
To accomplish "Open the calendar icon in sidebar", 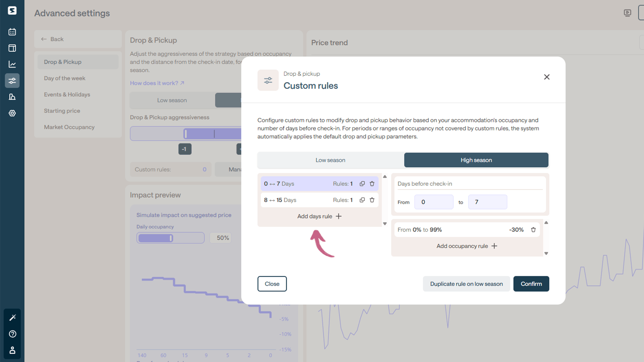I will tap(12, 32).
